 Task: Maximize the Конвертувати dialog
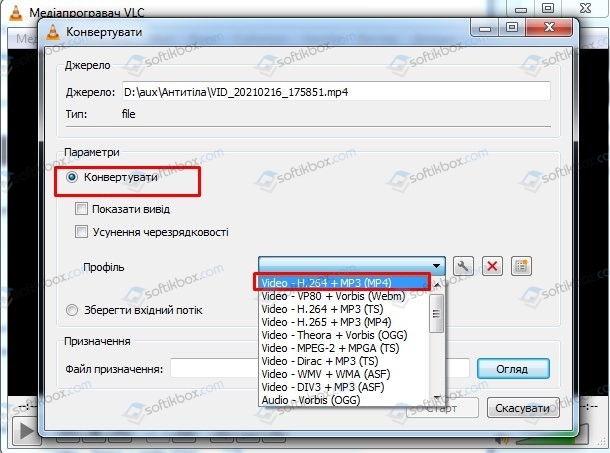(512, 27)
